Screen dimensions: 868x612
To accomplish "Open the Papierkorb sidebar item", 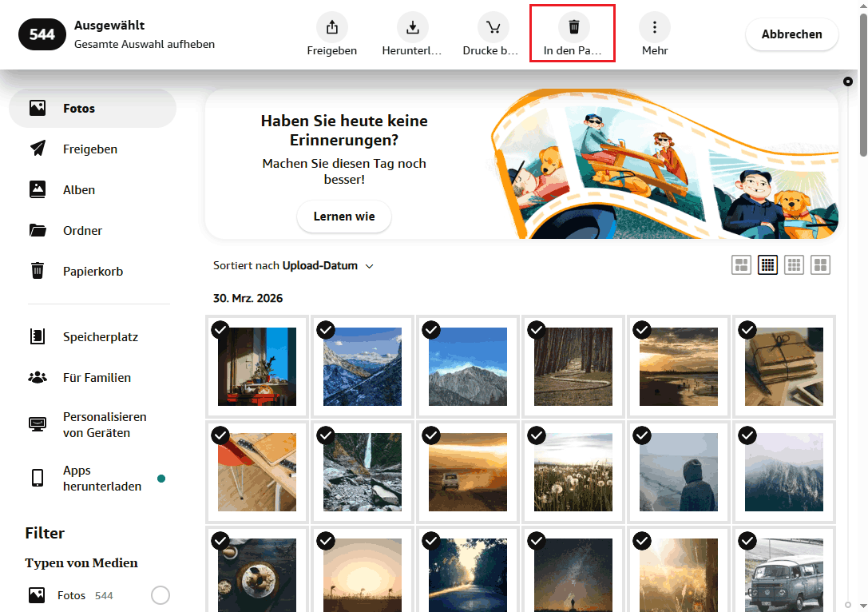I will [x=93, y=272].
